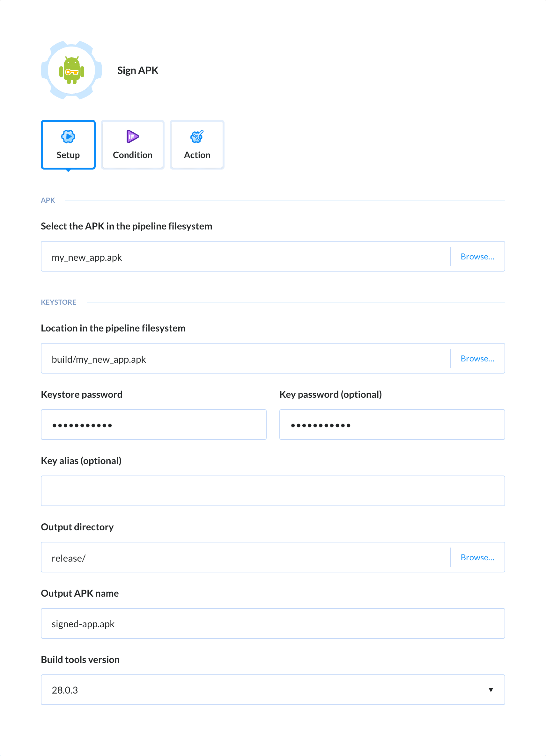
Task: Open the Action tab
Action: pos(197,145)
